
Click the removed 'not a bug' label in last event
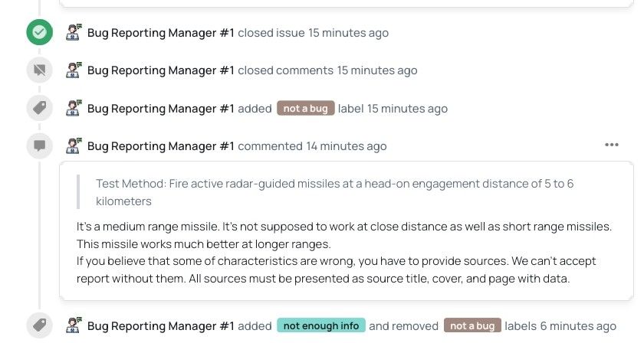click(x=472, y=326)
